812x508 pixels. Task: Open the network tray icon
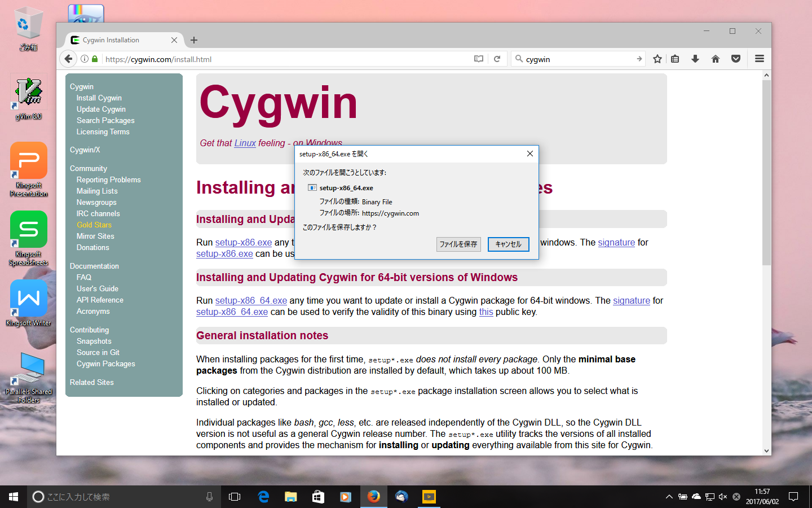click(710, 497)
